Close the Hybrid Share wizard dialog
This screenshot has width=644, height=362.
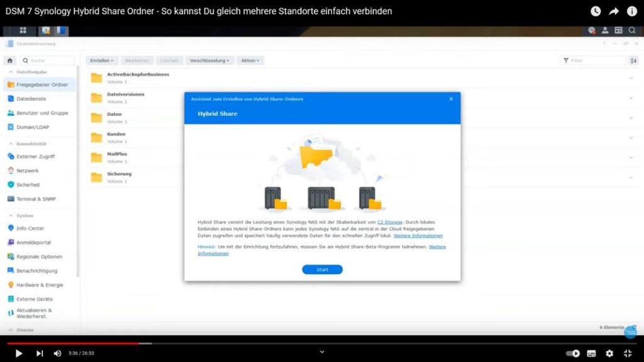451,99
